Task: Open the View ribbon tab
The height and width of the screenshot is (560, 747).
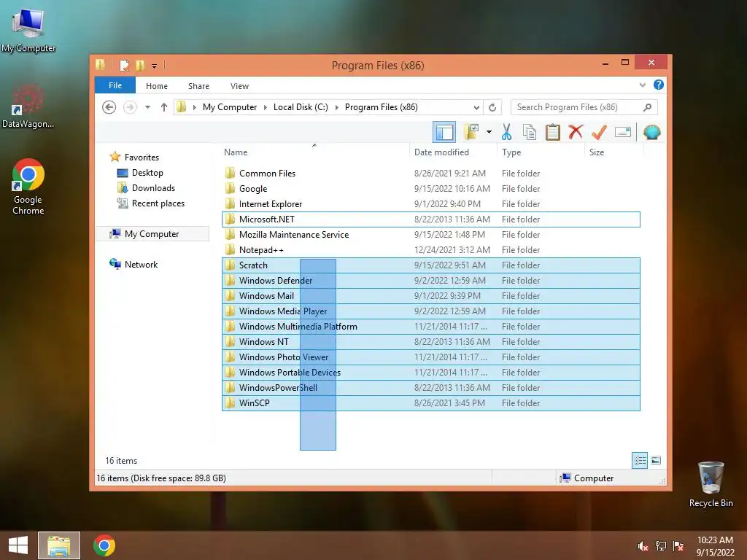Action: [239, 86]
